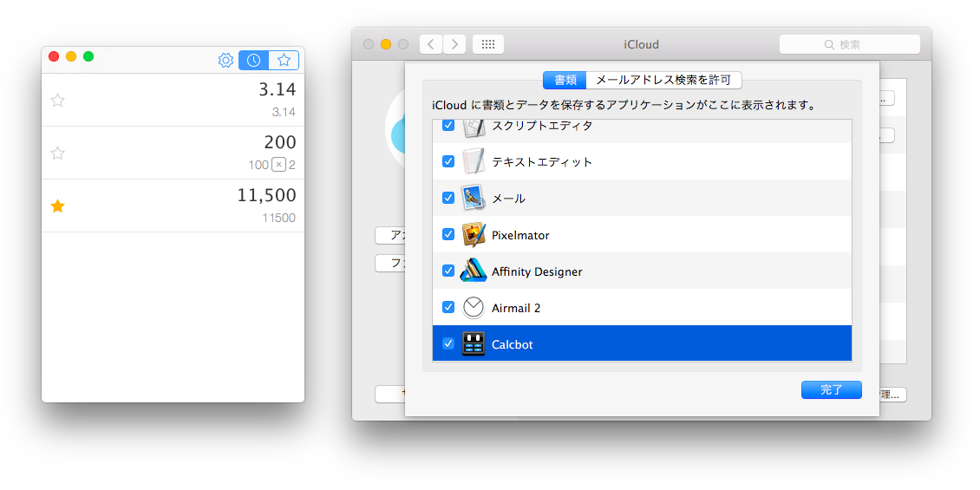The height and width of the screenshot is (490, 980).
Task: Select the Affinity Designer row label
Action: coord(537,271)
